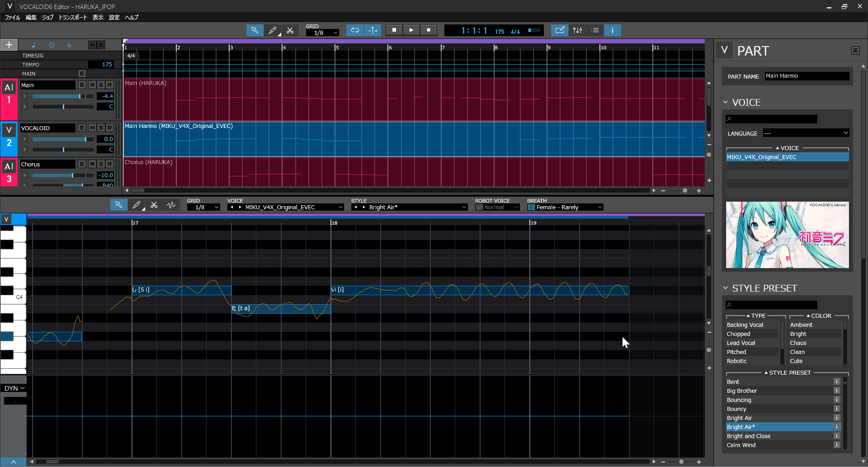
Task: Enable the ROBOT VOICE checkbox
Action: pos(479,207)
